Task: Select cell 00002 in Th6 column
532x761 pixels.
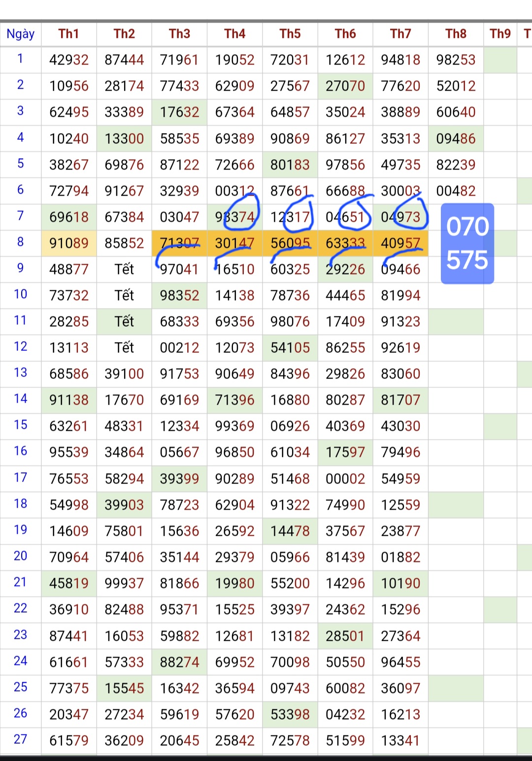Action: click(x=345, y=479)
